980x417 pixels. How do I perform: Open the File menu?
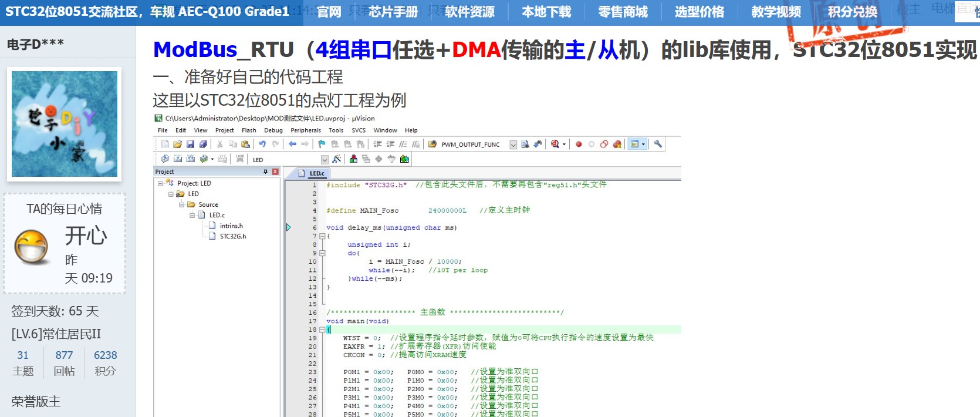point(163,130)
